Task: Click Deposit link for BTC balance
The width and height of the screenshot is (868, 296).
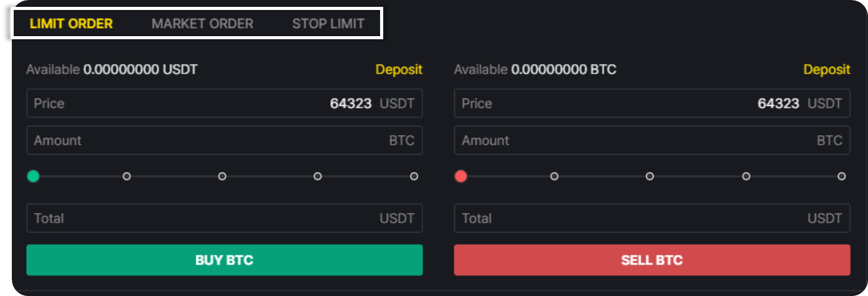Action: (x=827, y=69)
